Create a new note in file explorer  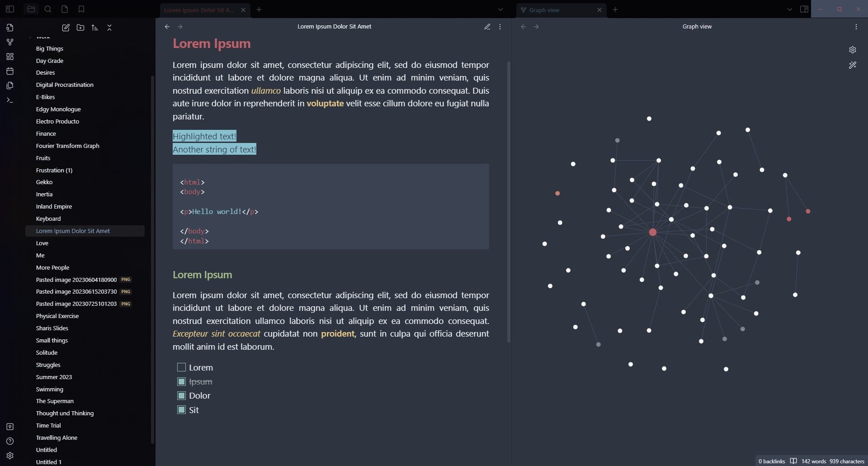(66, 28)
